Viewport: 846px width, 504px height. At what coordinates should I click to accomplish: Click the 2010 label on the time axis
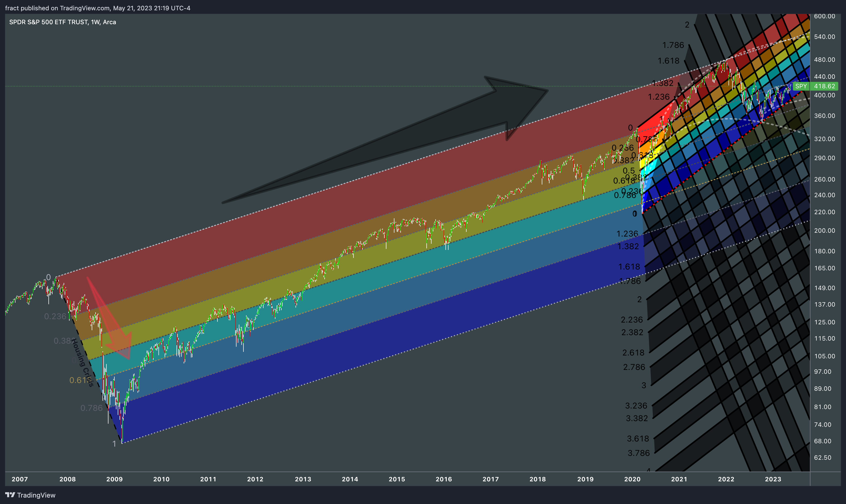162,479
